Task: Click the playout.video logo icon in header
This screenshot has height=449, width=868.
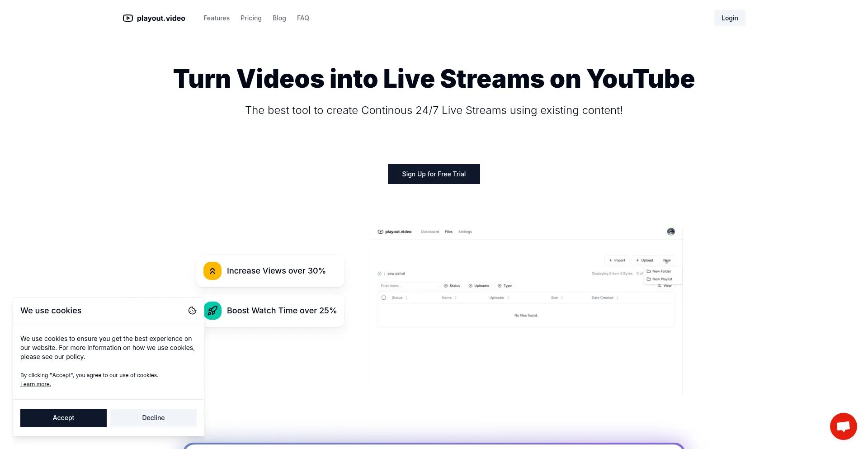Action: tap(128, 18)
